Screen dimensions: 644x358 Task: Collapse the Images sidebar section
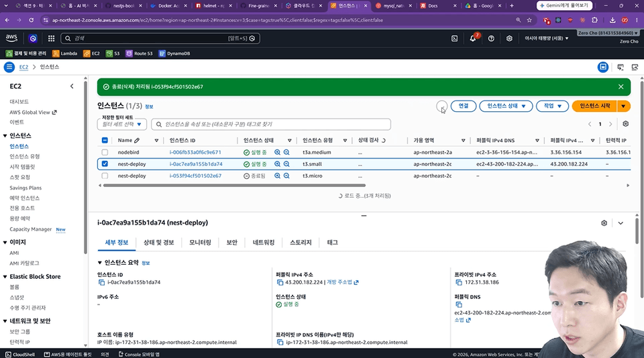[5, 243]
